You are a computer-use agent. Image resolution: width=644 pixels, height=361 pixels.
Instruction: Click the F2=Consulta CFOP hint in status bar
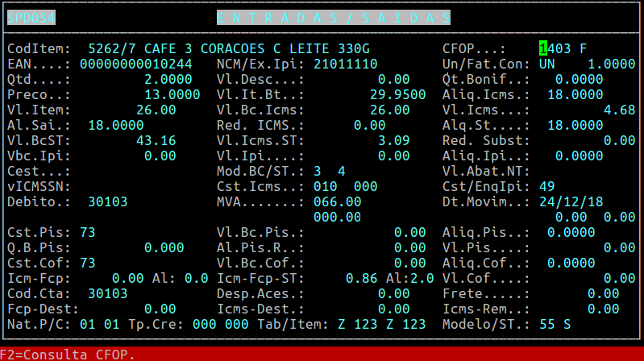click(x=68, y=354)
